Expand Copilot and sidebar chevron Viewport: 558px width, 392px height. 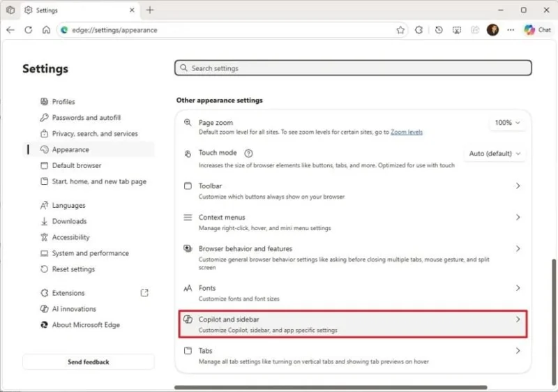coord(518,319)
